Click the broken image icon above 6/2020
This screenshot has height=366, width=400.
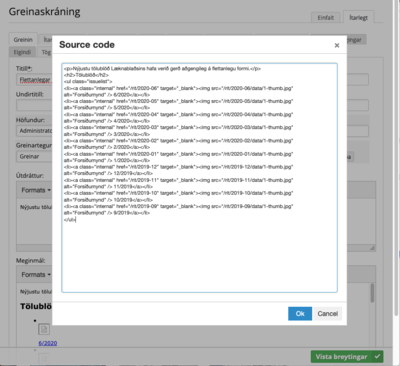(x=44, y=329)
